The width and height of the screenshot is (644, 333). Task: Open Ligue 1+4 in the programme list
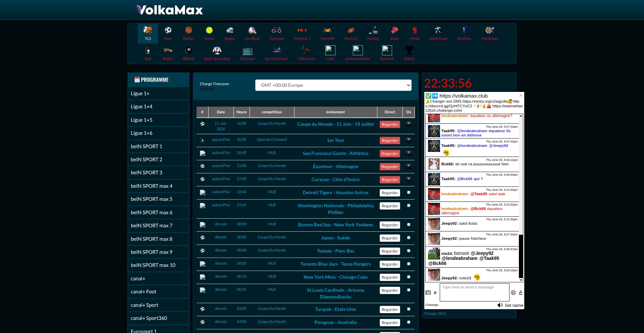pyautogui.click(x=158, y=107)
